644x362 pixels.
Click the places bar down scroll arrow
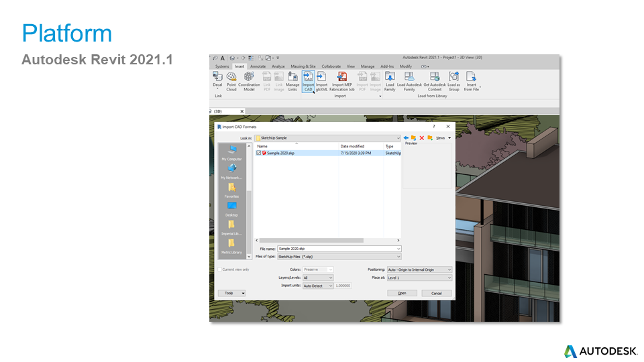(x=249, y=257)
